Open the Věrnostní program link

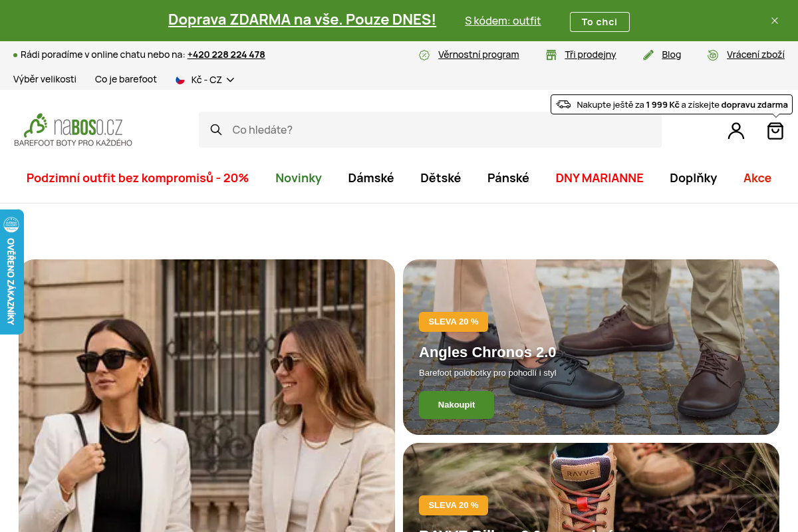(478, 55)
